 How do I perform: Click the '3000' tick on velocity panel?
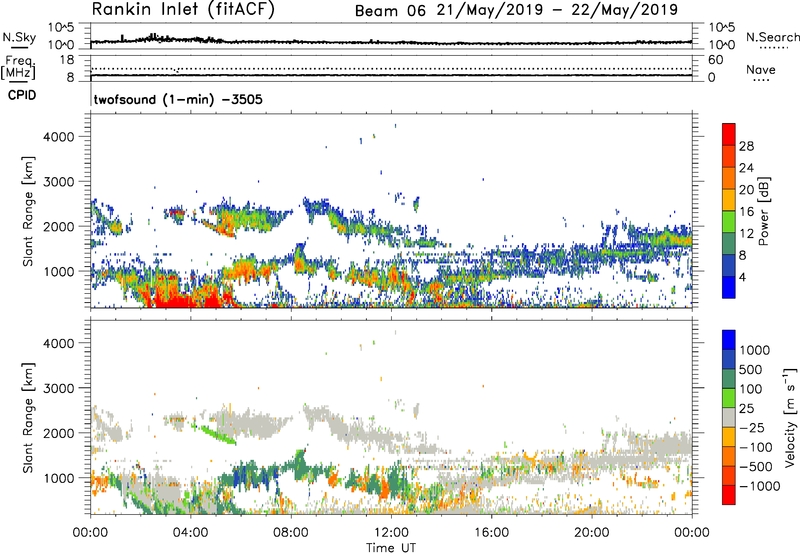click(59, 388)
